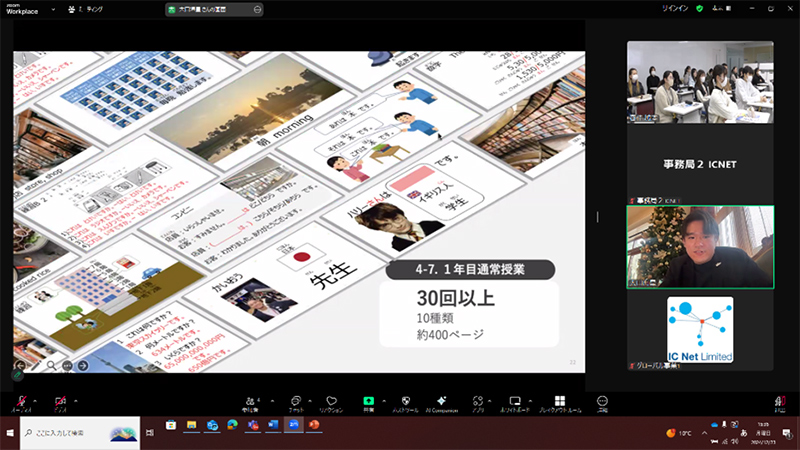Image resolution: width=800 pixels, height=450 pixels.
Task: Start video with camera icon
Action: click(x=60, y=404)
